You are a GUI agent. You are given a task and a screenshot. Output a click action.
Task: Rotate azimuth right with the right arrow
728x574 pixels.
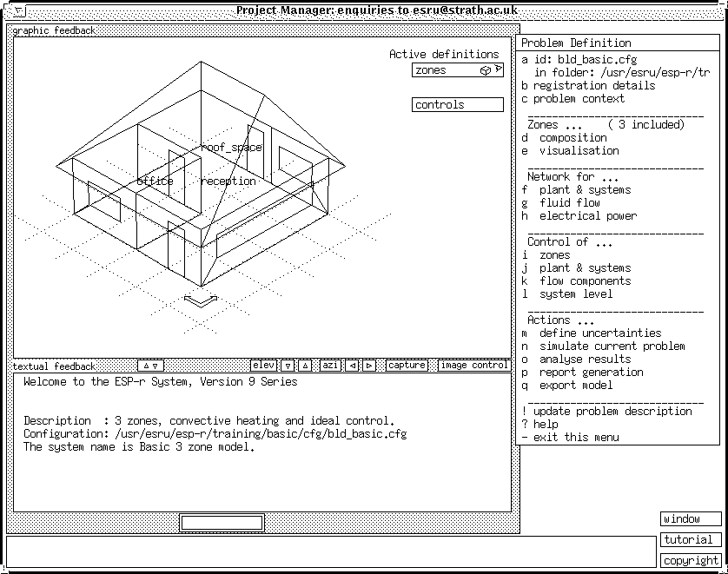(x=369, y=366)
